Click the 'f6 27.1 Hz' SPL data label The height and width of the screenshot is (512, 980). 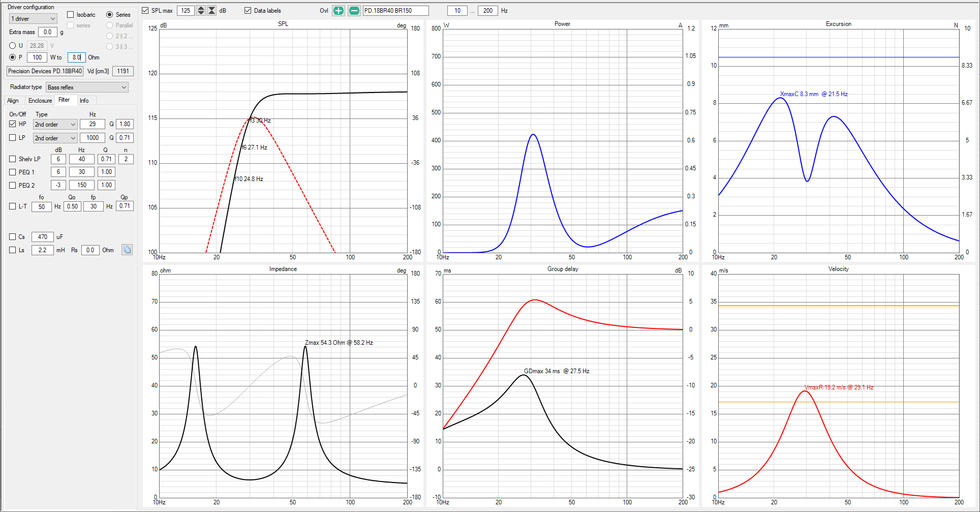click(x=254, y=147)
